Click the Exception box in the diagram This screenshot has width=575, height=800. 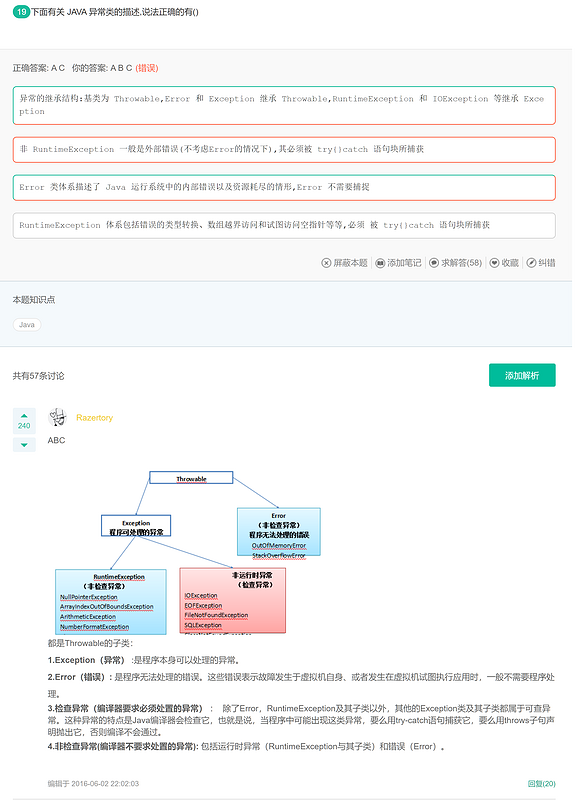136,526
